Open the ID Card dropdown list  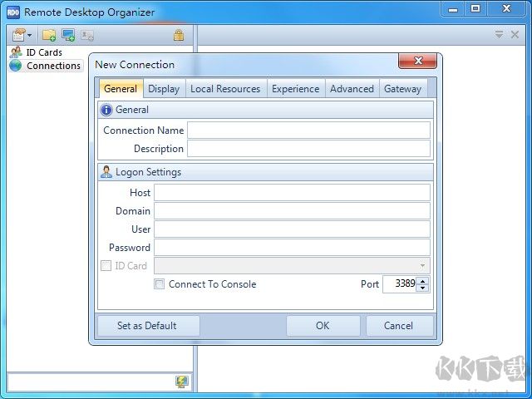[x=422, y=266]
